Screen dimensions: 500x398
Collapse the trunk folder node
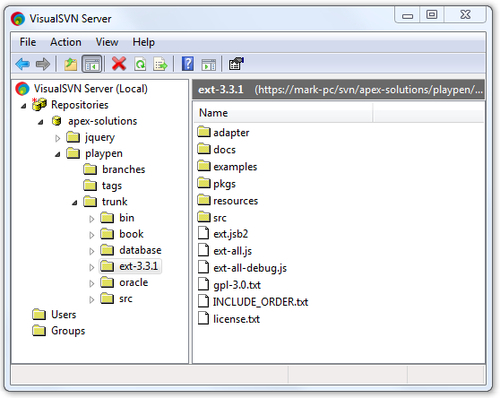(75, 202)
